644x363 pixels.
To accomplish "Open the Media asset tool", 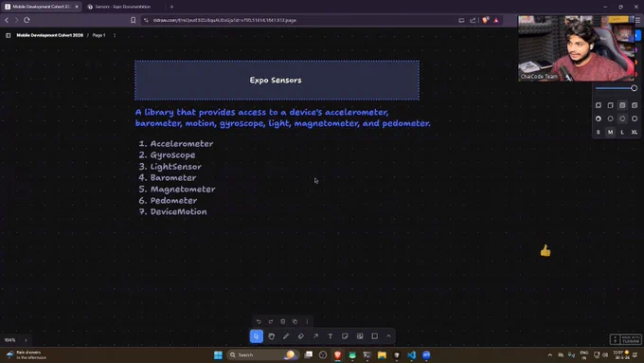I will pos(360,336).
